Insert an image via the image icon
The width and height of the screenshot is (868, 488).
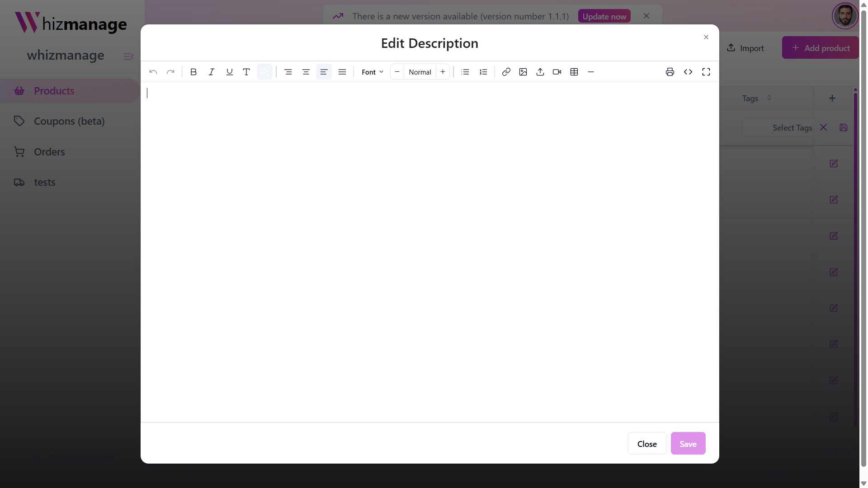(x=523, y=72)
